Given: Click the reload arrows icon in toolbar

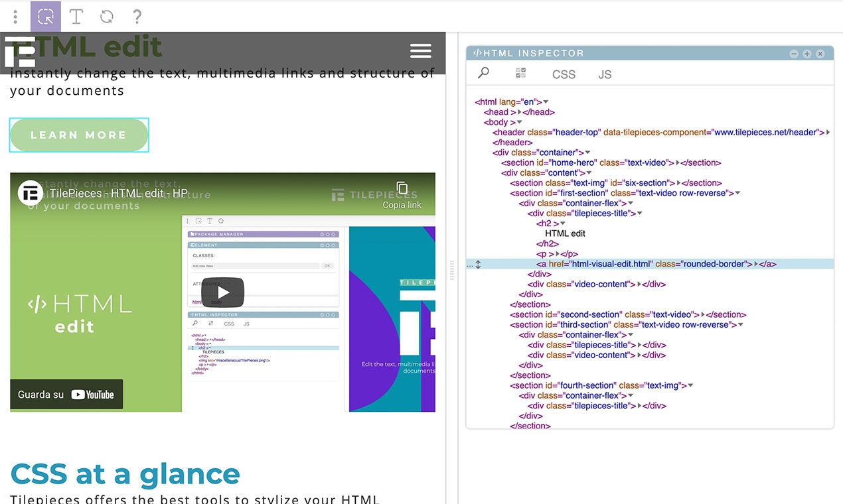Looking at the screenshot, I should coord(107,17).
